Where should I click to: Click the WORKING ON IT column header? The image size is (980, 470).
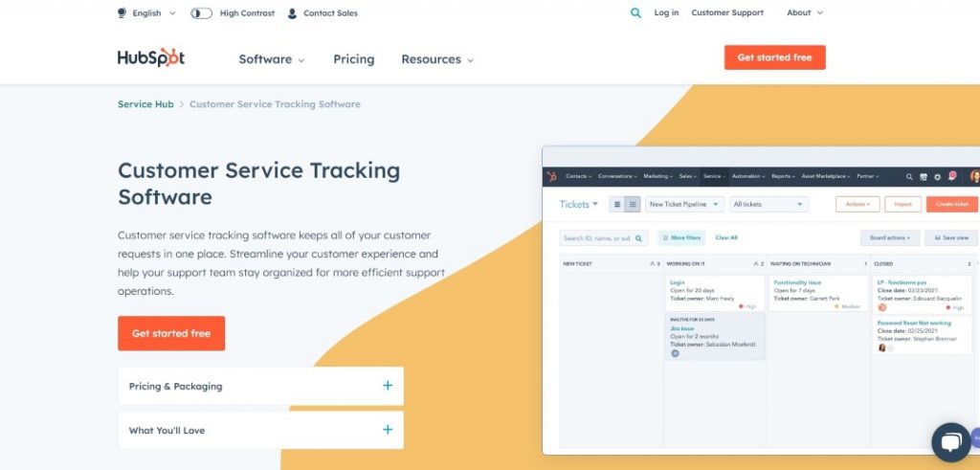684,264
